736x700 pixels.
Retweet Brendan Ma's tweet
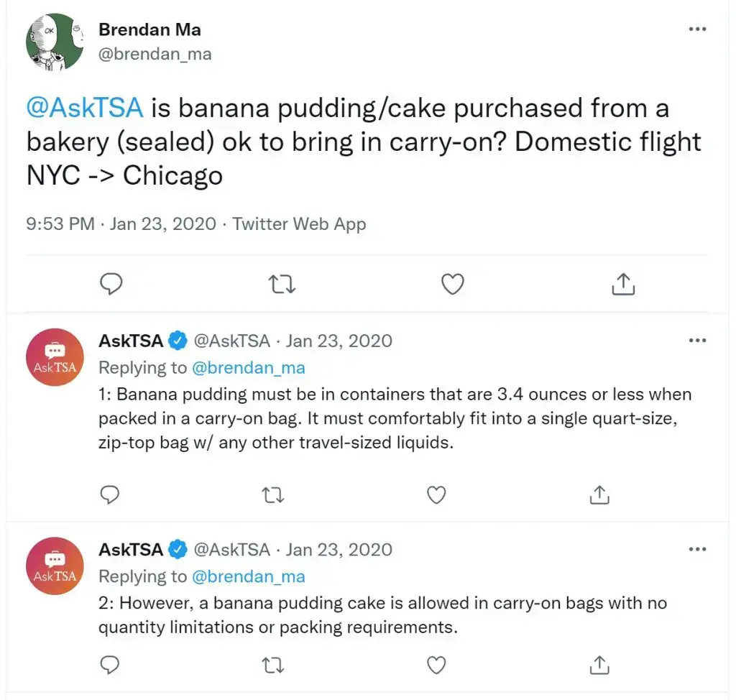pos(282,284)
